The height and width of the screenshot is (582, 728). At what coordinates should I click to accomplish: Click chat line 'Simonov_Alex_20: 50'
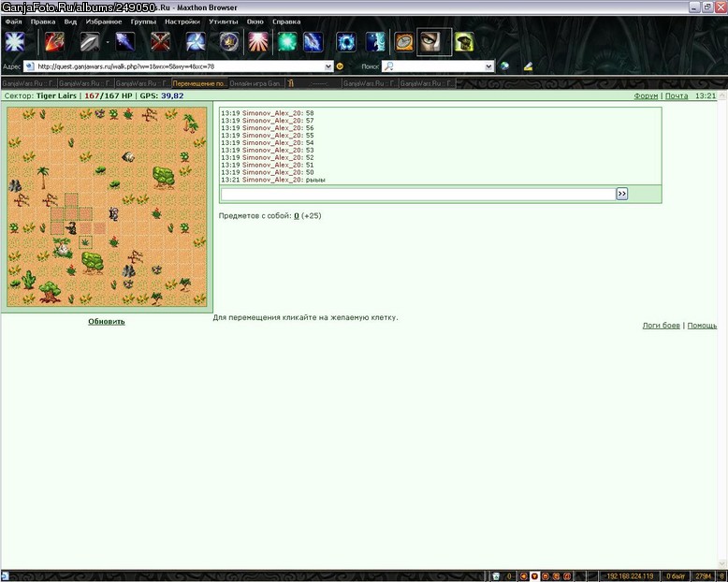[x=268, y=172]
